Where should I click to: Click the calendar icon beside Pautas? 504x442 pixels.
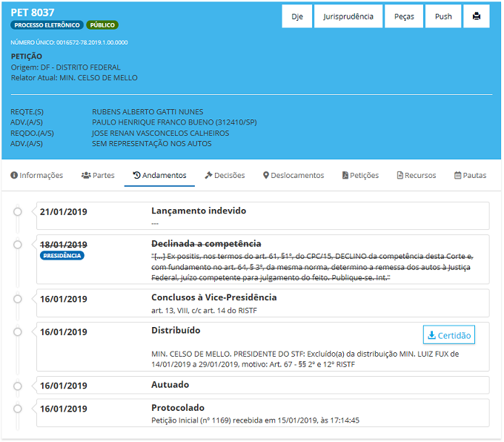[457, 175]
